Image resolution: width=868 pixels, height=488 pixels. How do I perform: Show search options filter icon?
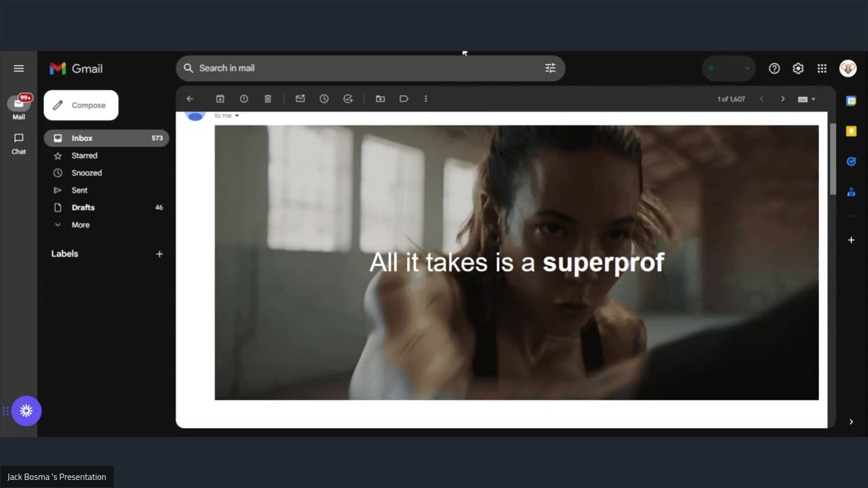point(550,68)
